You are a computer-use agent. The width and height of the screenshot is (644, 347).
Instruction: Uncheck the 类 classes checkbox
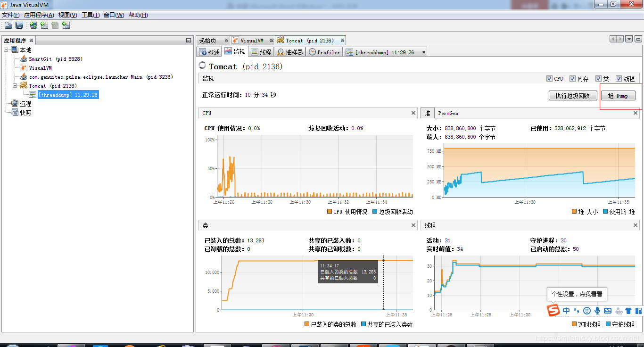598,79
